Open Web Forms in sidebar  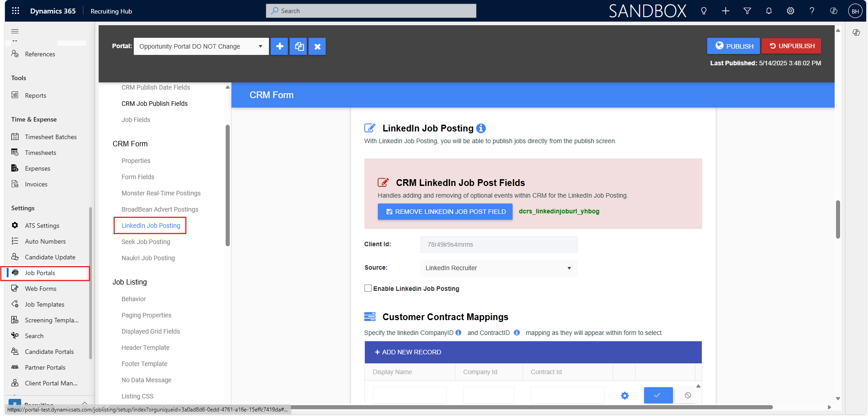(41, 289)
